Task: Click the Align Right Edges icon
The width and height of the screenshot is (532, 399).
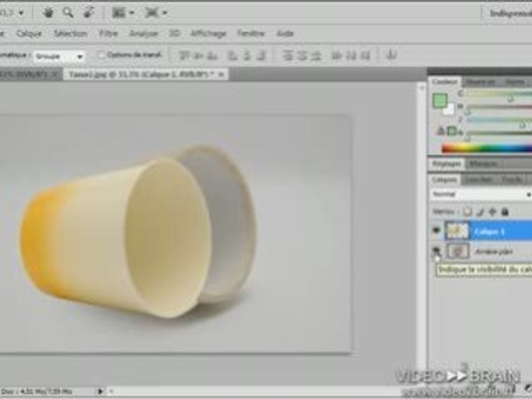Action: [261, 55]
